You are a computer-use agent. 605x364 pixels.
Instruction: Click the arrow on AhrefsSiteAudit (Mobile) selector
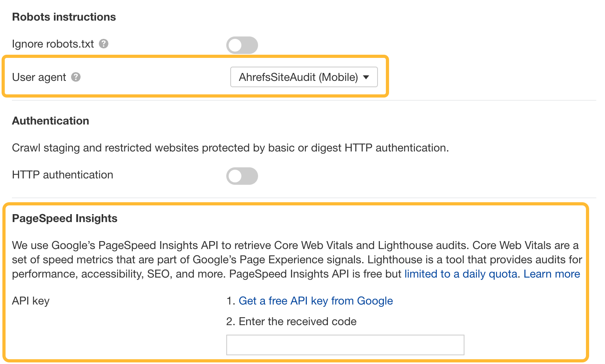(x=366, y=78)
